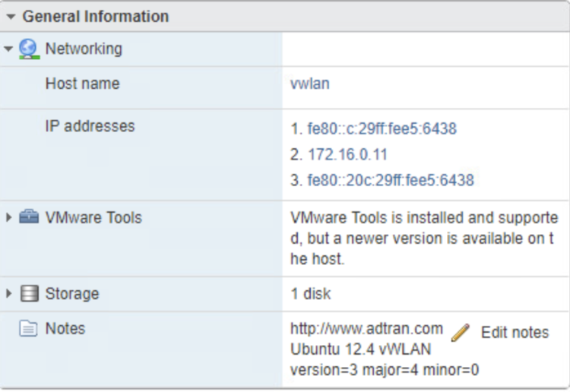
Task: Click the Networking globe icon
Action: (x=29, y=49)
